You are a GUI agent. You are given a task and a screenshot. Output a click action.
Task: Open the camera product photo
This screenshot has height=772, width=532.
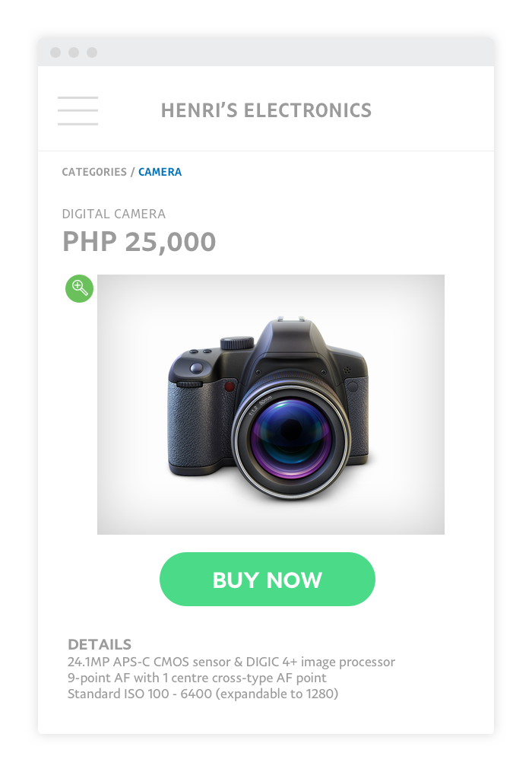pyautogui.click(x=271, y=405)
